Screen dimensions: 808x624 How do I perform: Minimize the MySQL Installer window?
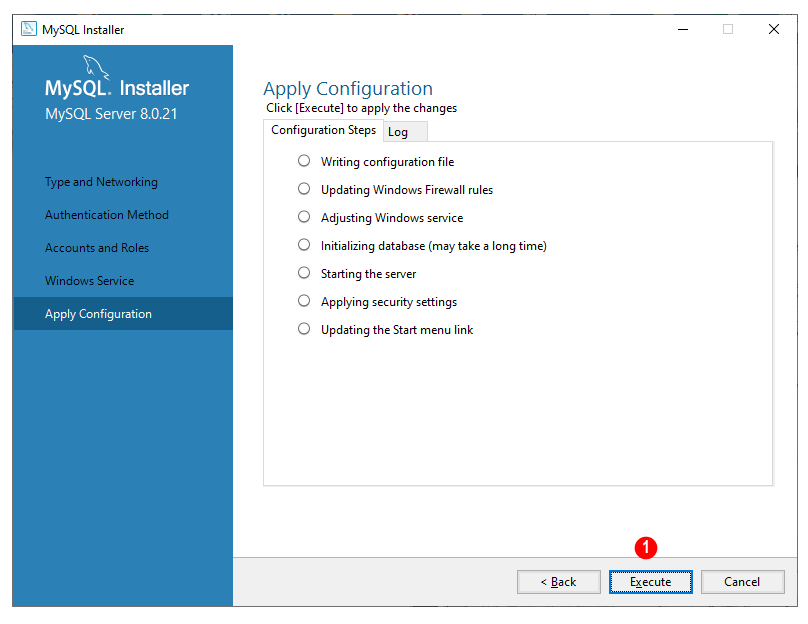tap(683, 29)
